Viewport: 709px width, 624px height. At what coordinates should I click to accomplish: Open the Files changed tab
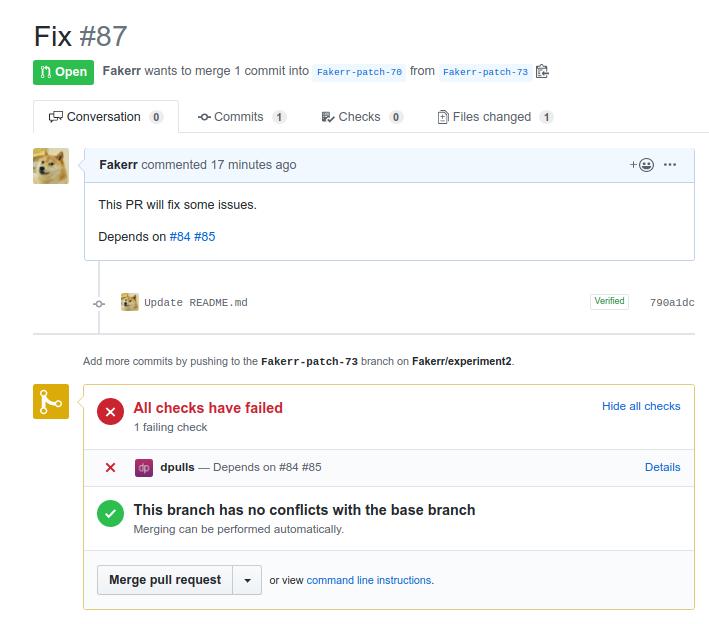tap(494, 117)
